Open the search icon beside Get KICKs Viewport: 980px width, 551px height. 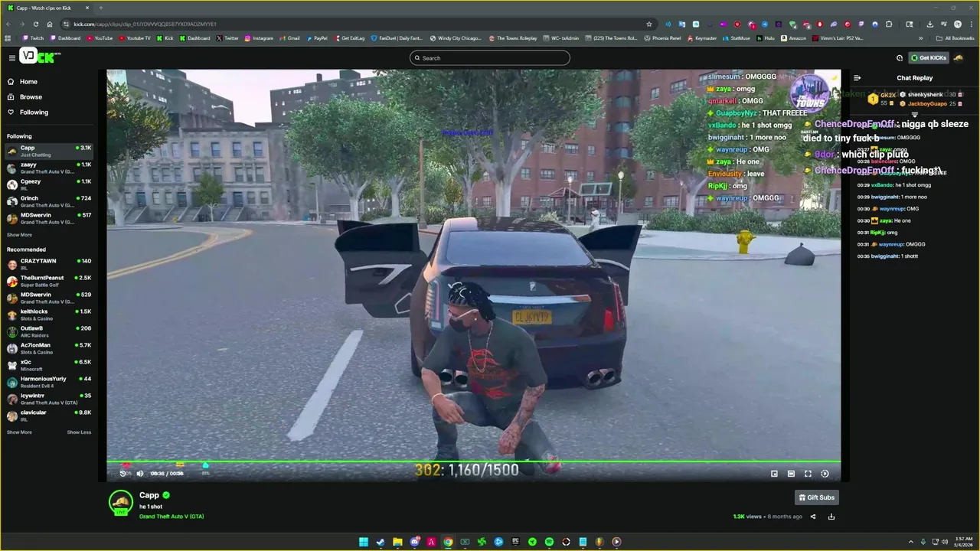pyautogui.click(x=900, y=58)
